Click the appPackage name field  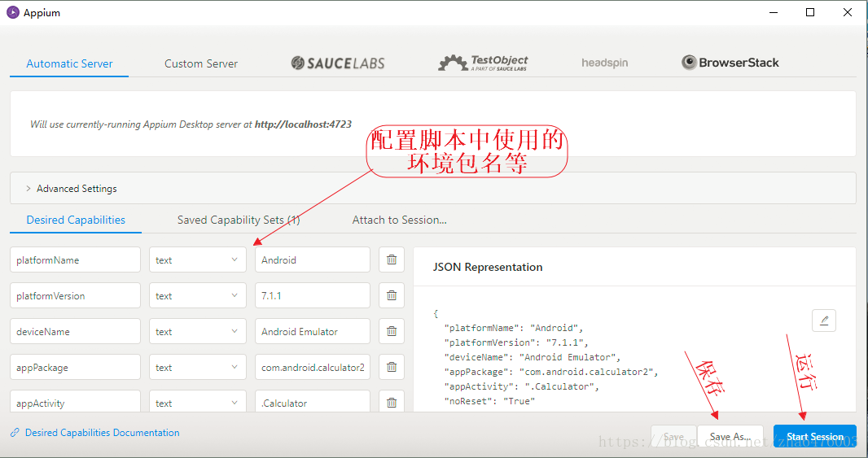coord(75,367)
